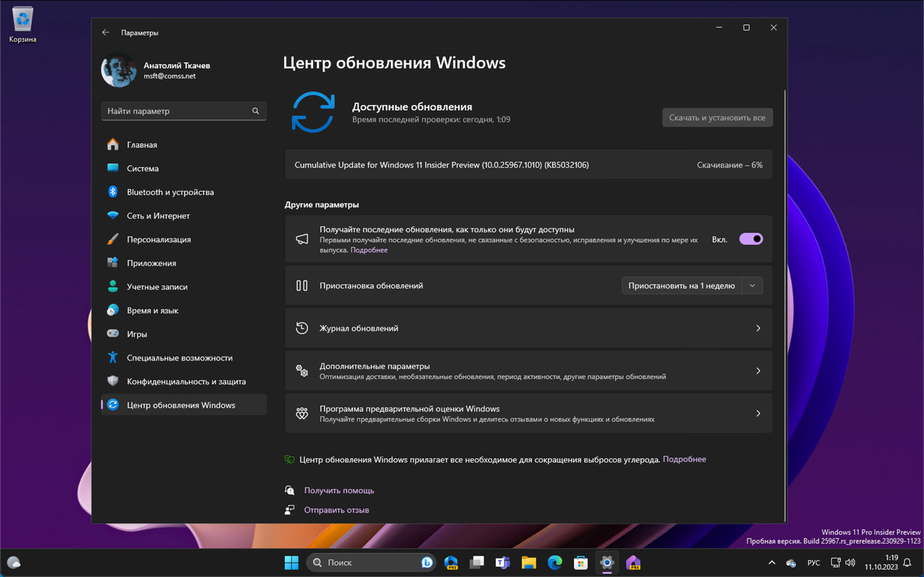Viewport: 924px width, 577px height.
Task: Click the Анатолий Ткачев profile avatar
Action: (x=119, y=71)
